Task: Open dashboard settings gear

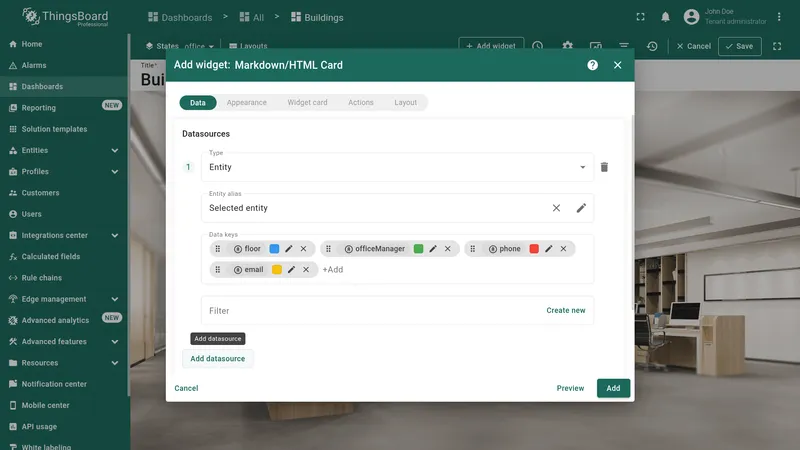Action: point(567,46)
